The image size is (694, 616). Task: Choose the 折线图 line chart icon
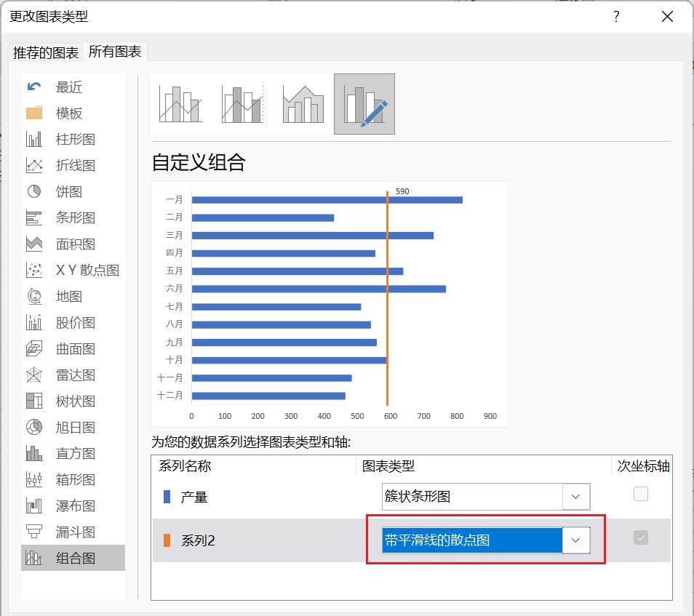pyautogui.click(x=34, y=165)
